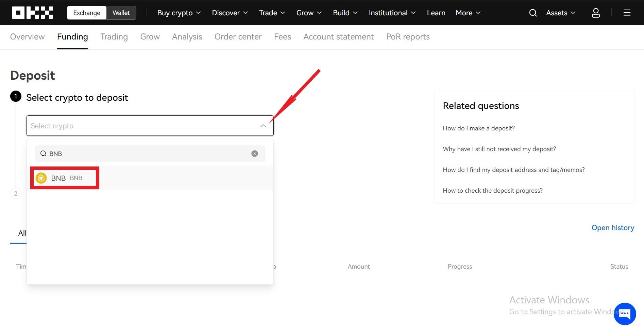
Task: Click the BNB coin icon in results
Action: (x=41, y=178)
